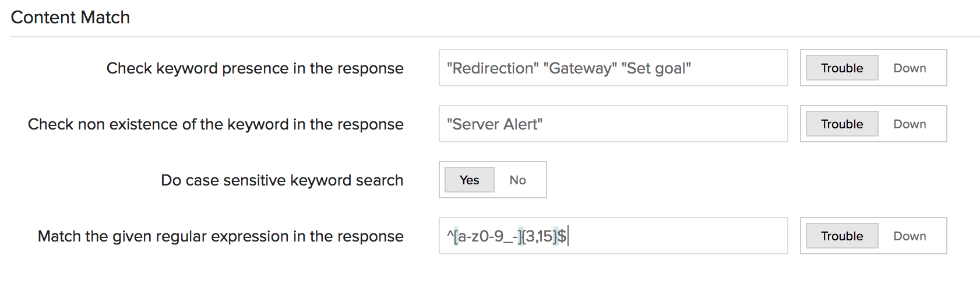The height and width of the screenshot is (287, 980).
Task: Enable case sensitive search with Yes
Action: point(469,180)
